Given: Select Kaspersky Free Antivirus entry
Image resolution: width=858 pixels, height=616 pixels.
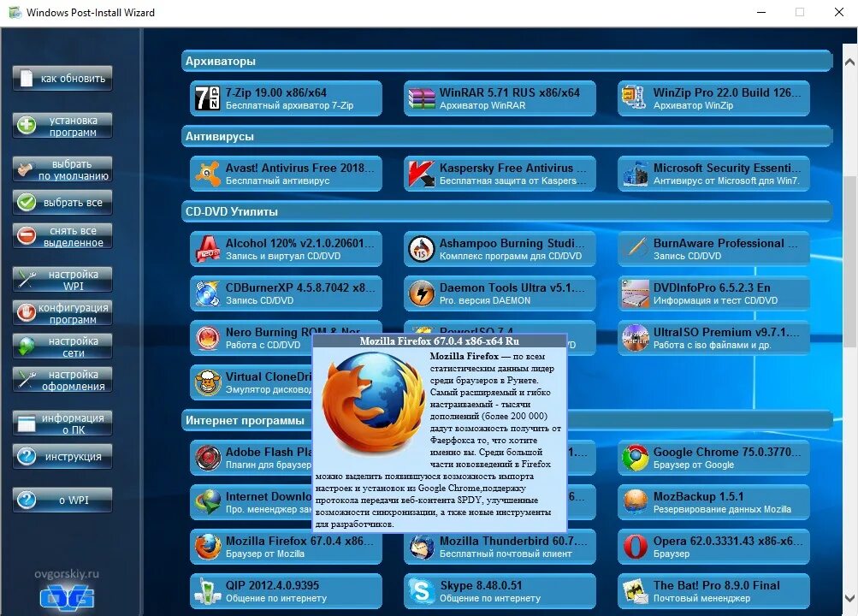Looking at the screenshot, I should point(500,174).
